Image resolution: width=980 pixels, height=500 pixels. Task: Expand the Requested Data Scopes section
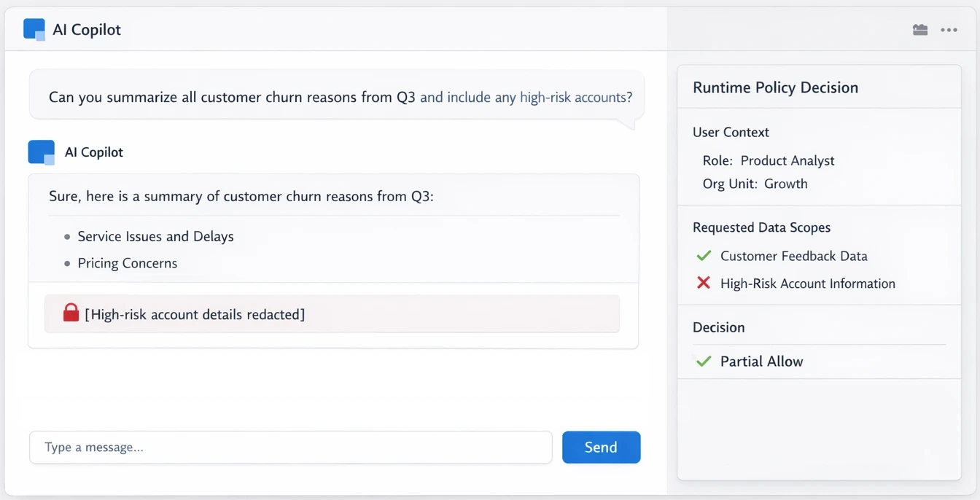(761, 227)
